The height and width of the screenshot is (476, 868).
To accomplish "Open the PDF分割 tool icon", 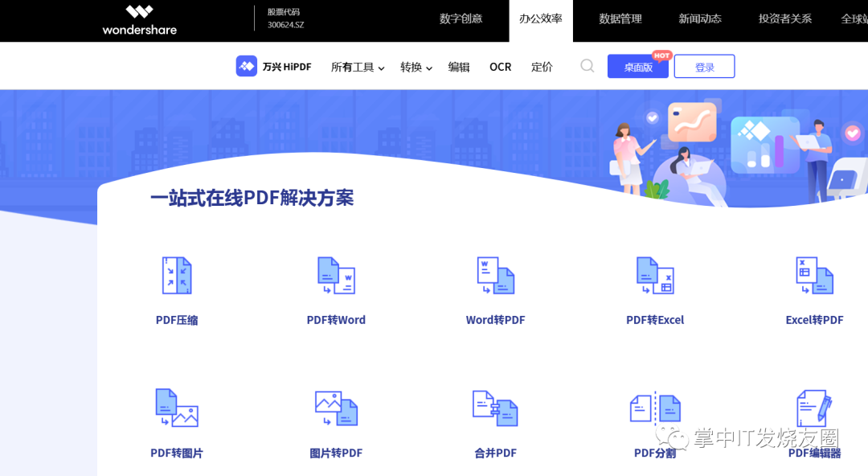I will tap(655, 408).
